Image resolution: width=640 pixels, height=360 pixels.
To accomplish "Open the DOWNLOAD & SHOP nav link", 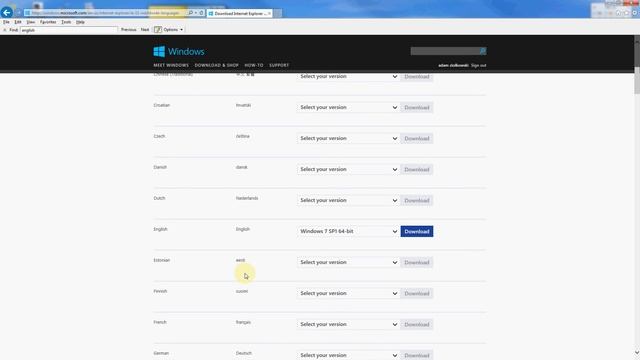I will point(217,65).
